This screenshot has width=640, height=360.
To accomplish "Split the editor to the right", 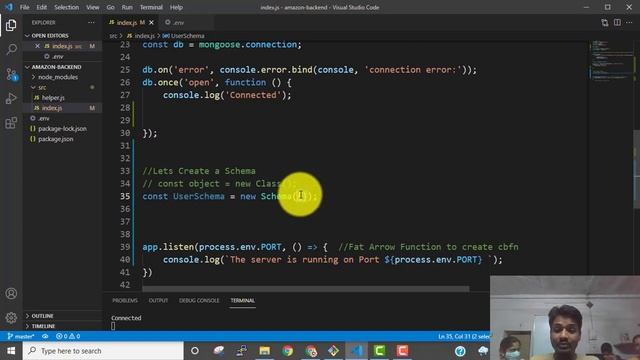I will click(x=617, y=22).
